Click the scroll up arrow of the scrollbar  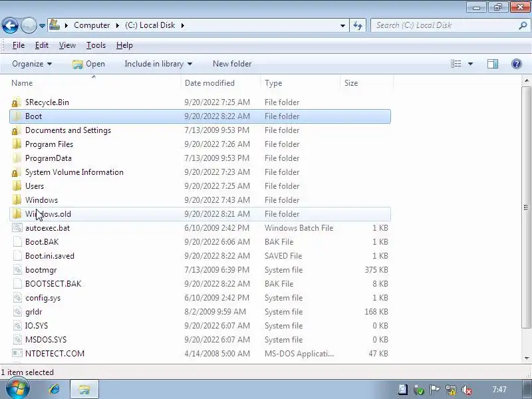pyautogui.click(x=527, y=80)
